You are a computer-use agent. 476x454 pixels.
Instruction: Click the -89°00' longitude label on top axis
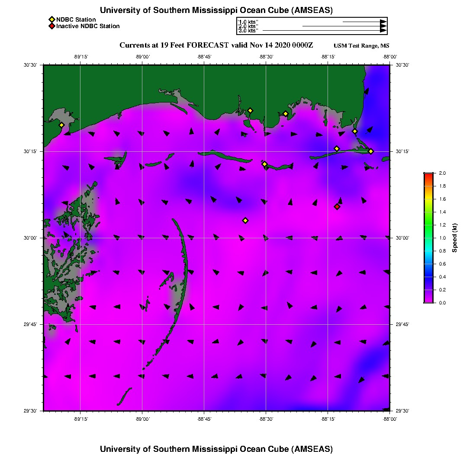142,56
